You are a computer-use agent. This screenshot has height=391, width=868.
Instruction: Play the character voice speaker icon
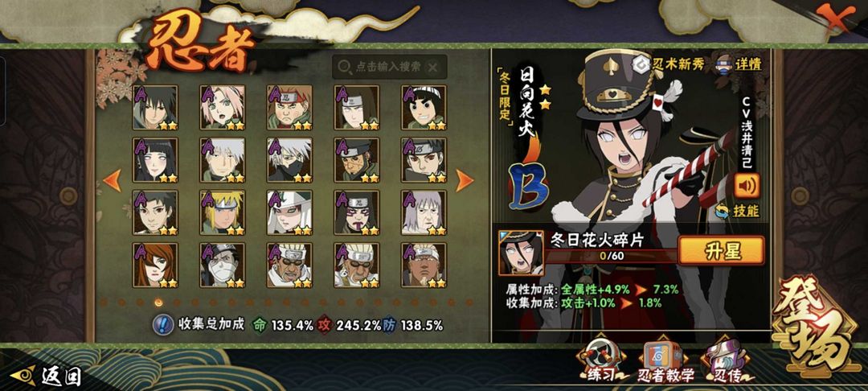[747, 186]
